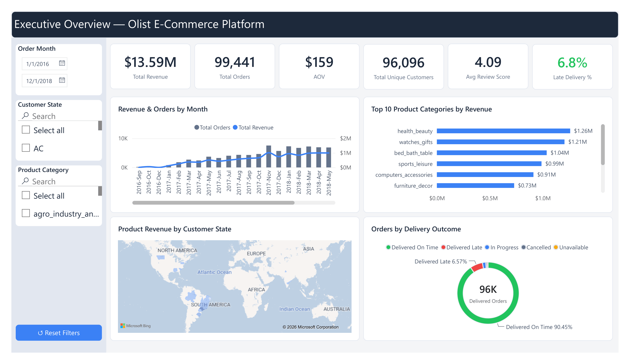Select the sports_leisure revenue bar
Image resolution: width=630 pixels, height=364 pixels.
click(489, 164)
